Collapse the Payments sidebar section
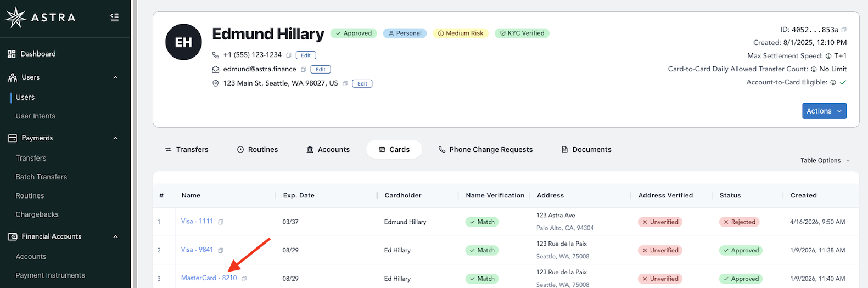868x288 pixels. pyautogui.click(x=115, y=138)
